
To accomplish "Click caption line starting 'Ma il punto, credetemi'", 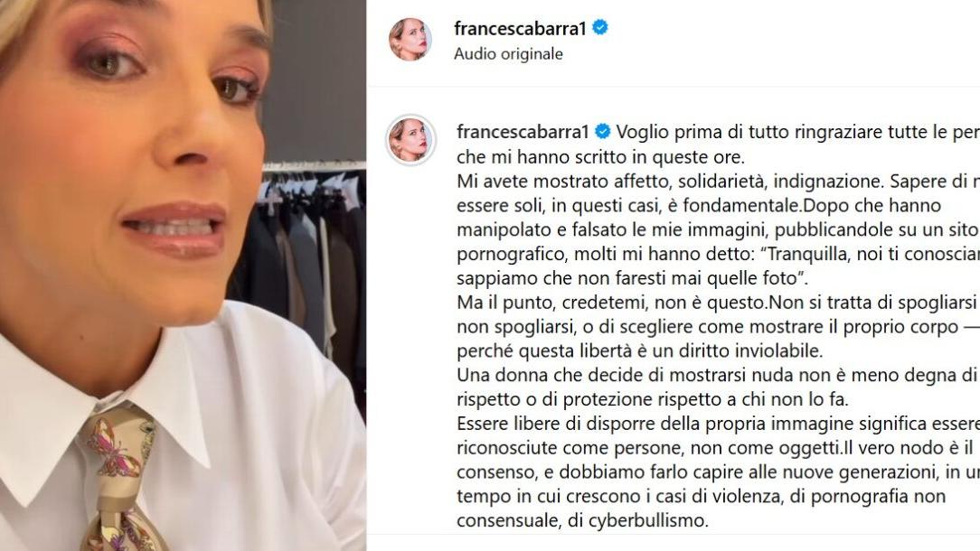I will point(718,303).
